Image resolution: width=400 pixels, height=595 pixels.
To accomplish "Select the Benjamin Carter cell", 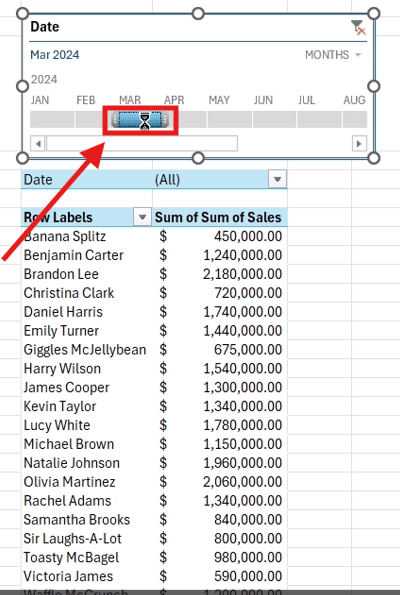I will click(x=87, y=255).
